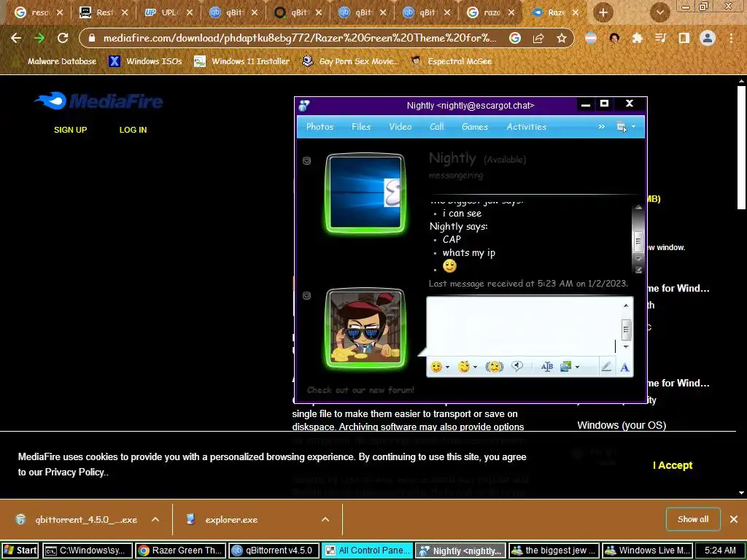Image resolution: width=747 pixels, height=560 pixels.
Task: Open options arrow beside your own avatar
Action: [x=307, y=296]
